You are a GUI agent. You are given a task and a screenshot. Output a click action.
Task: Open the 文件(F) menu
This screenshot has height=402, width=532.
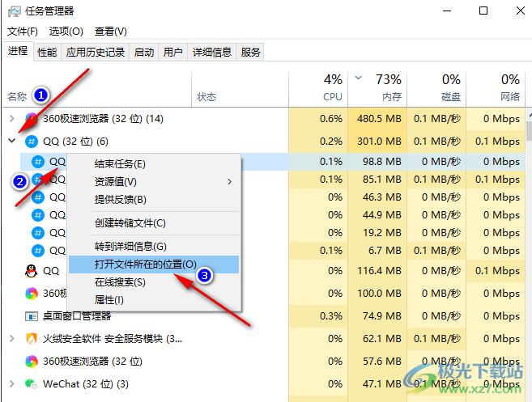23,32
